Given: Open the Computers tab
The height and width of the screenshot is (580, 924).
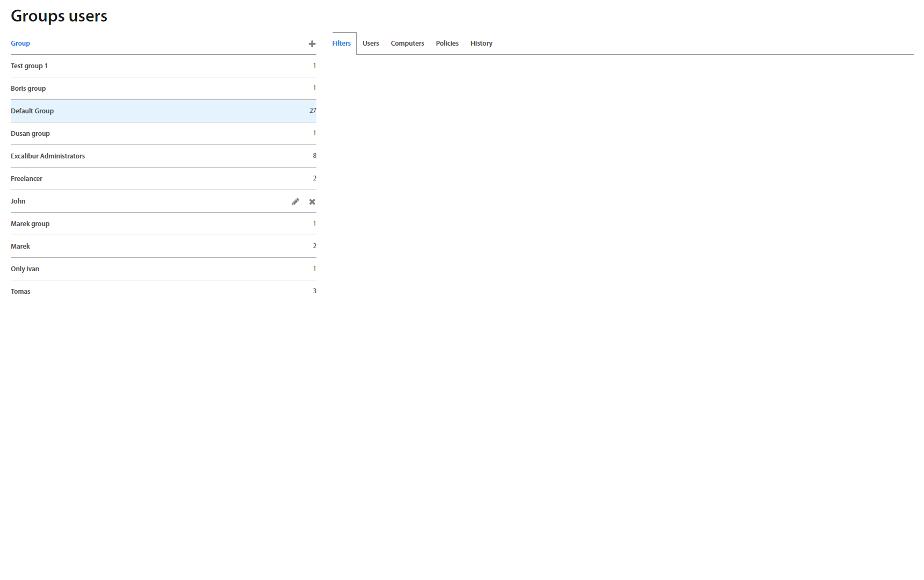Looking at the screenshot, I should coord(407,44).
